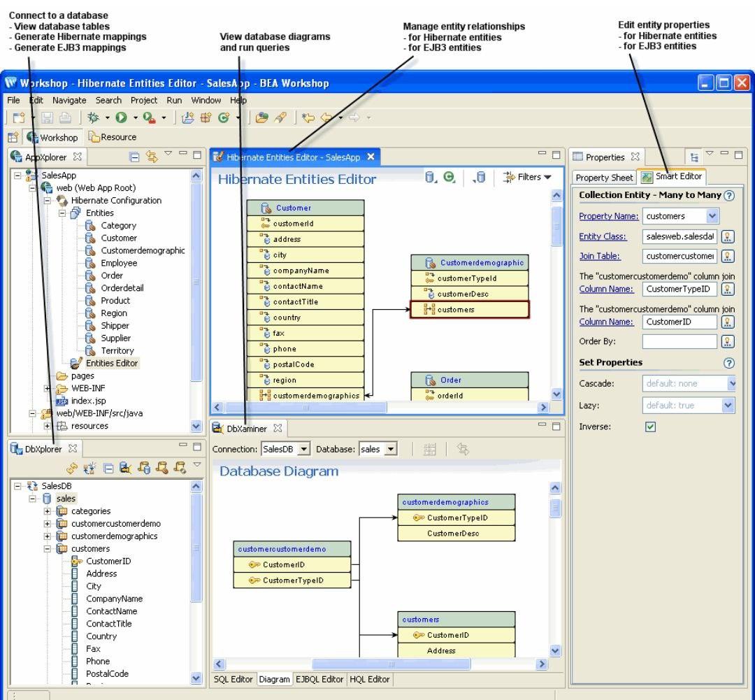This screenshot has width=755, height=700.
Task: Click the Property Name link
Action: [x=609, y=216]
